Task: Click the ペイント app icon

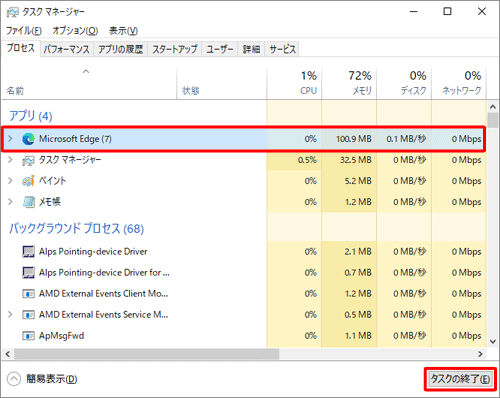Action: click(x=28, y=181)
